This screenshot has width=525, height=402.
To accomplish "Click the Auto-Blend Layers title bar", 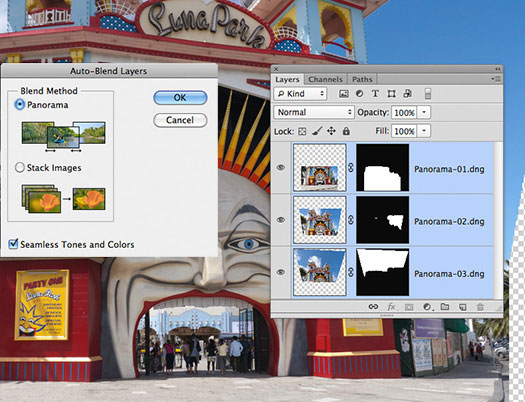I will click(108, 71).
